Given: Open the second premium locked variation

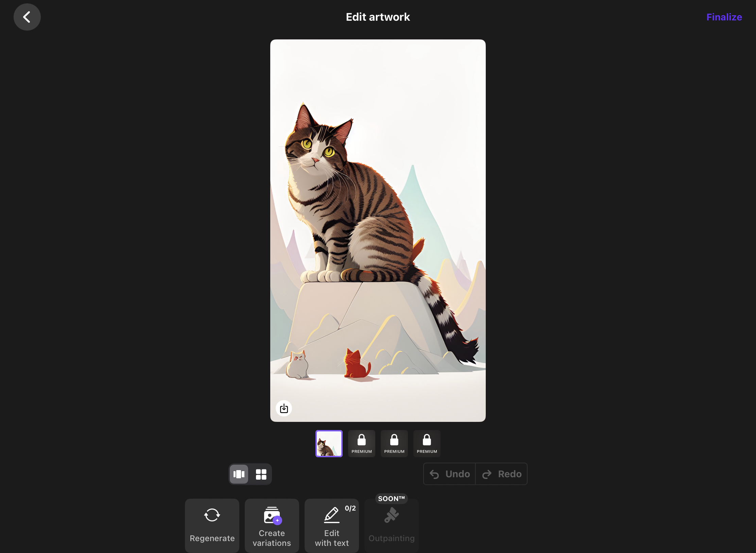Looking at the screenshot, I should 362,444.
